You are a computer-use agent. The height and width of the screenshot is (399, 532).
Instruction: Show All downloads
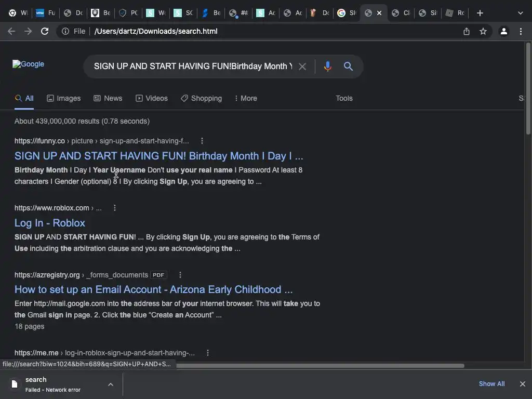pos(491,384)
